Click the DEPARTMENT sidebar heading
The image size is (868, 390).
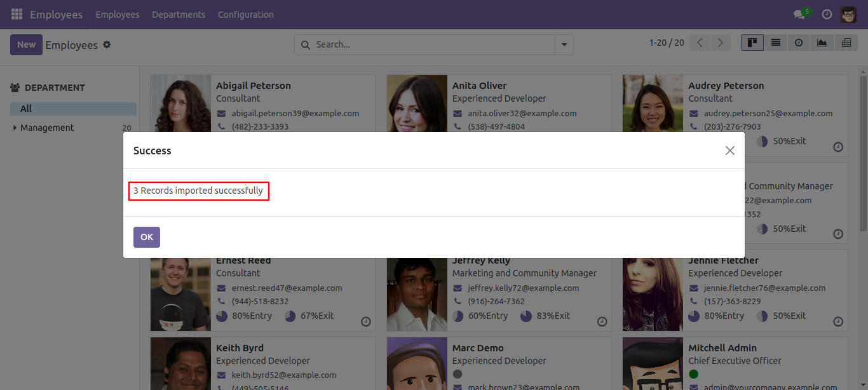[55, 88]
